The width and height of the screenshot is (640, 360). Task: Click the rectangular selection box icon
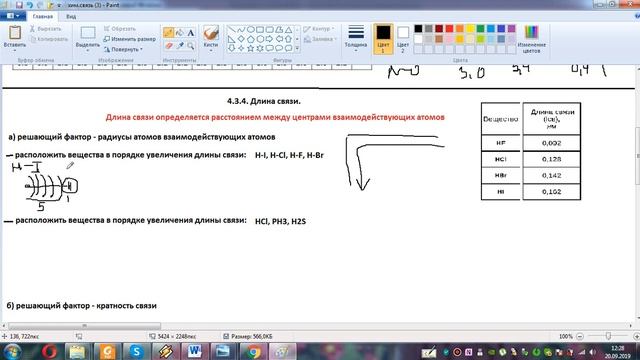tap(87, 33)
